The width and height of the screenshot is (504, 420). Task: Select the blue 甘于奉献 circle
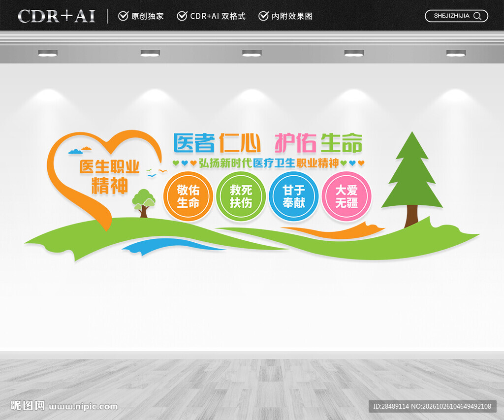[x=293, y=196]
